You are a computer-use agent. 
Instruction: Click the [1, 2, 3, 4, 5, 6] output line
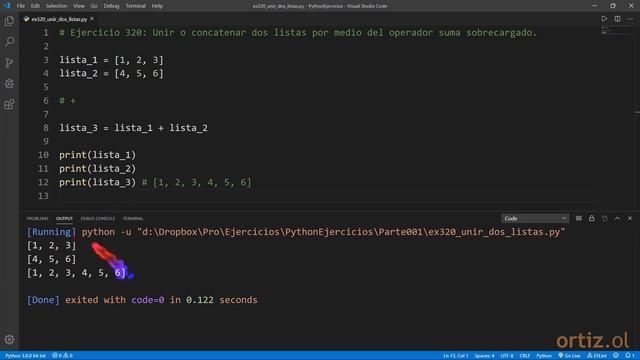76,273
